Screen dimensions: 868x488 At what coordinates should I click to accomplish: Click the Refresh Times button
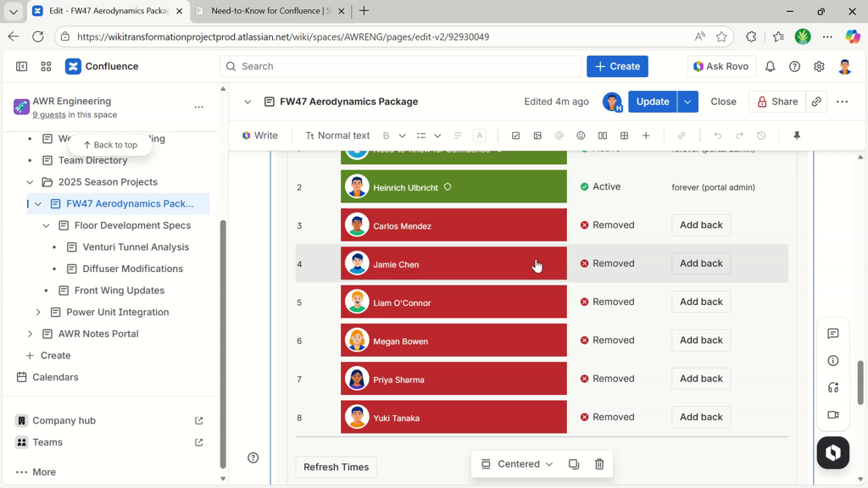click(336, 467)
